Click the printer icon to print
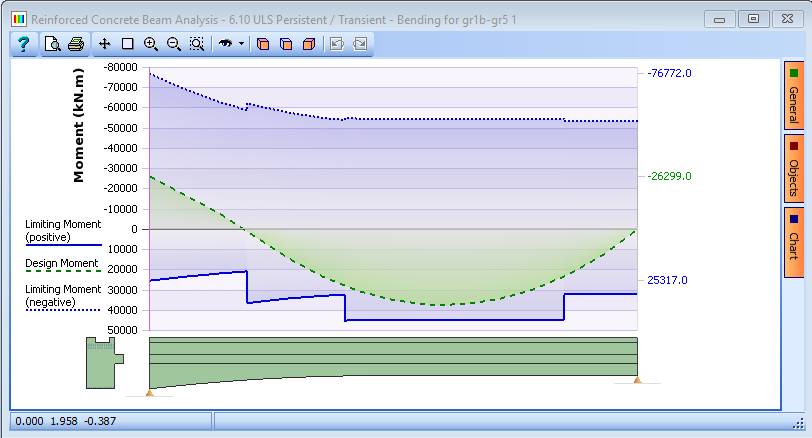Image resolution: width=812 pixels, height=438 pixels. [76, 44]
